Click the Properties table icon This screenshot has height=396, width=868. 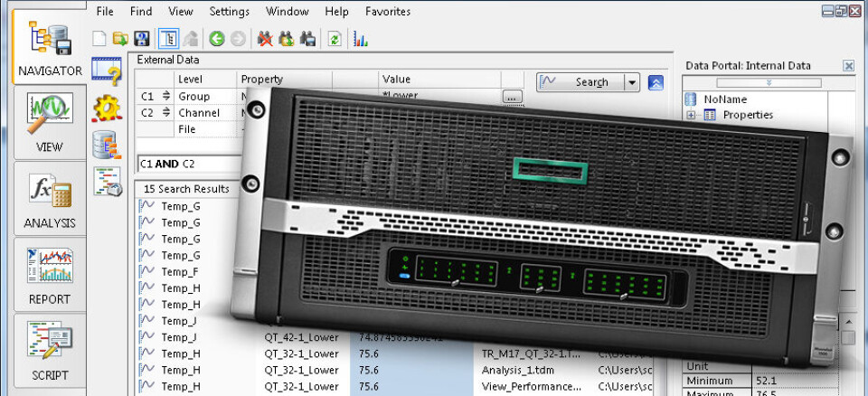point(711,115)
